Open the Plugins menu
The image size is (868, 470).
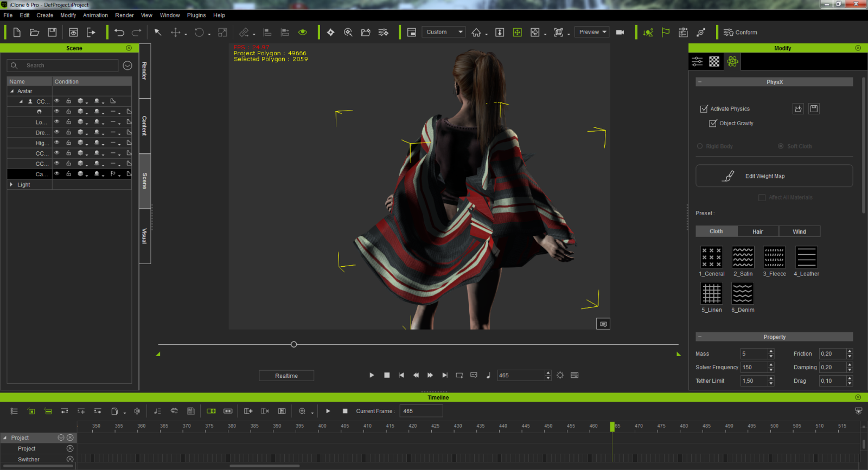click(x=196, y=15)
